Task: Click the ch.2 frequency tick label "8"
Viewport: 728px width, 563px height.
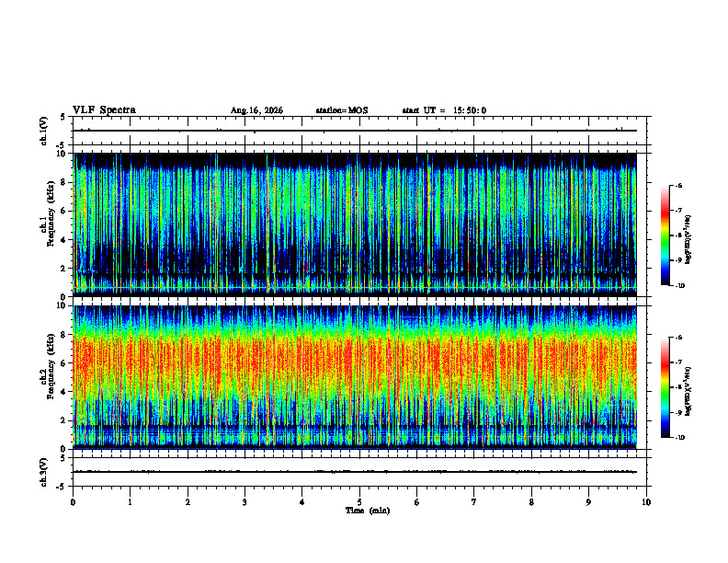Action: pyautogui.click(x=64, y=335)
